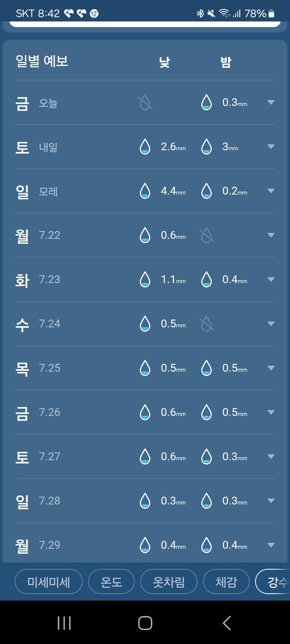The height and width of the screenshot is (644, 290).
Task: Tap the no-rain icon for today's daytime
Action: point(145,102)
